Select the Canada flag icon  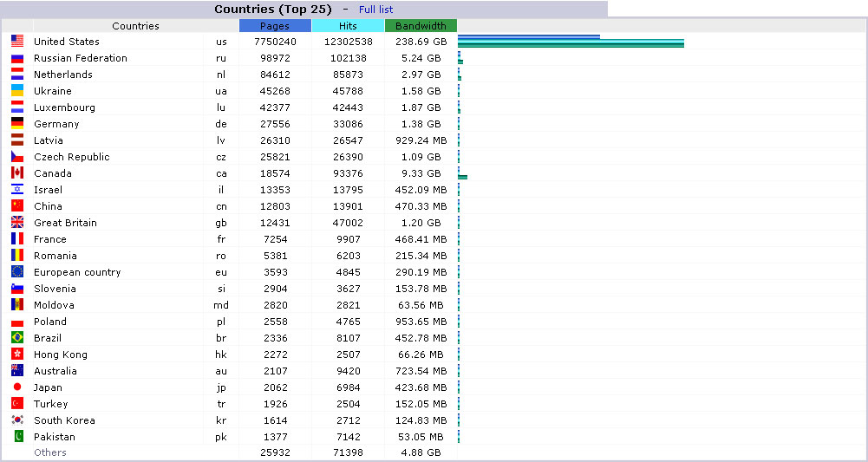click(x=17, y=173)
